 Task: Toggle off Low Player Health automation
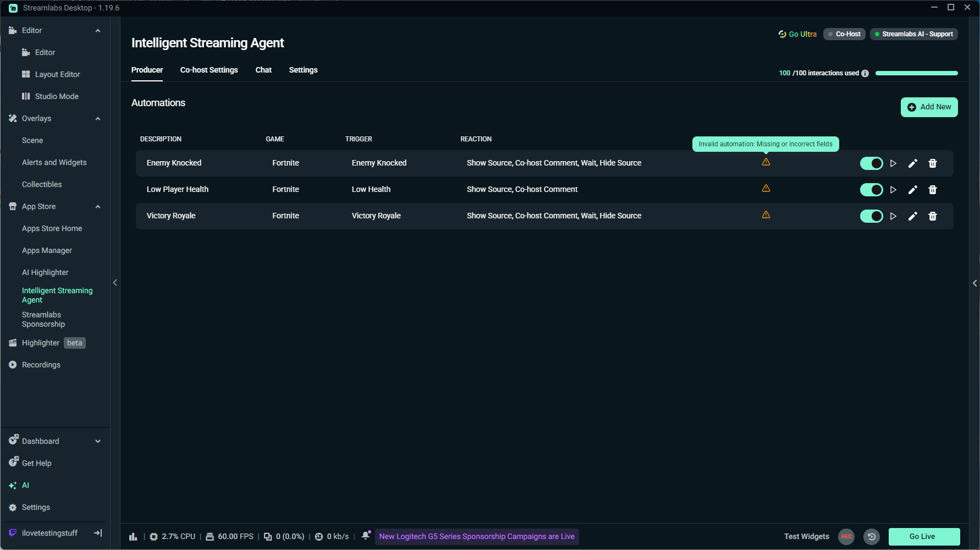[871, 190]
